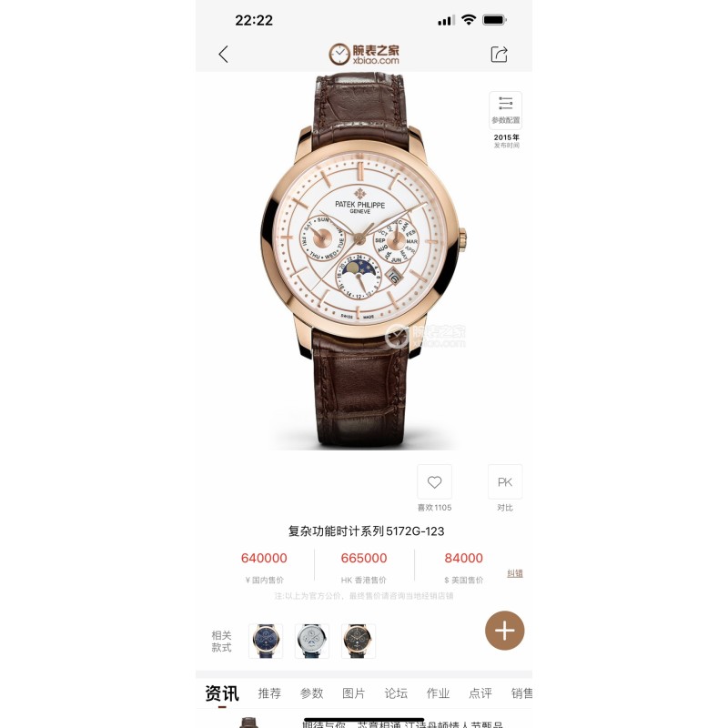
Task: Open the 图片 tab
Action: click(x=354, y=693)
